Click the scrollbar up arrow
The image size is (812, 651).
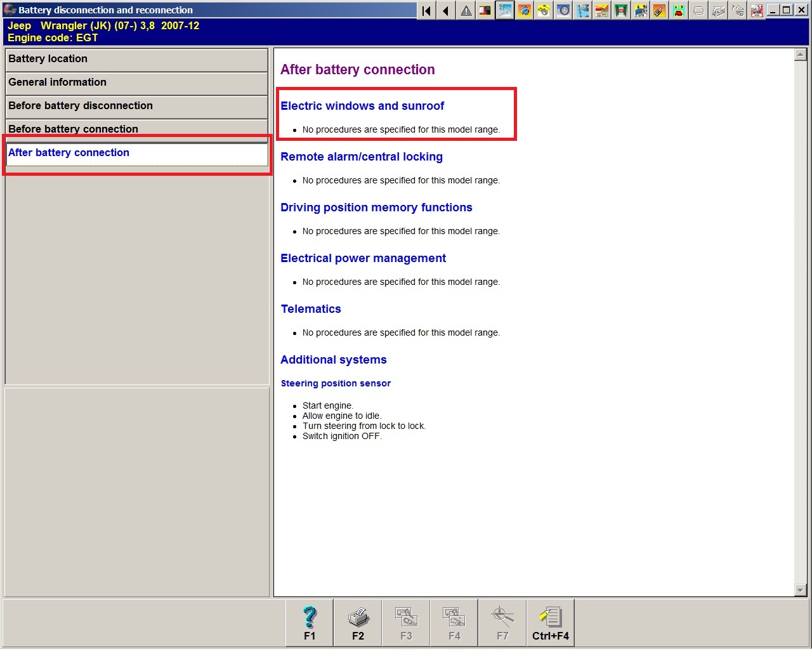(x=800, y=55)
